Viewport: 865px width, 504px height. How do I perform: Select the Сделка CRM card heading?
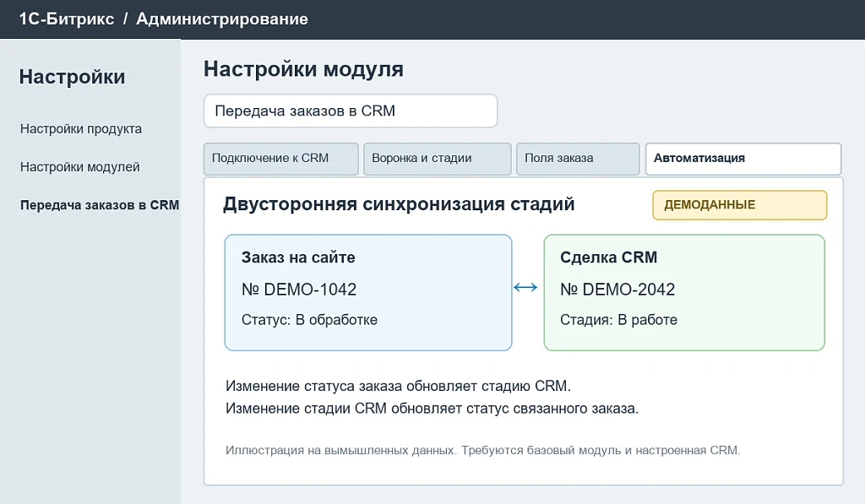pos(608,257)
